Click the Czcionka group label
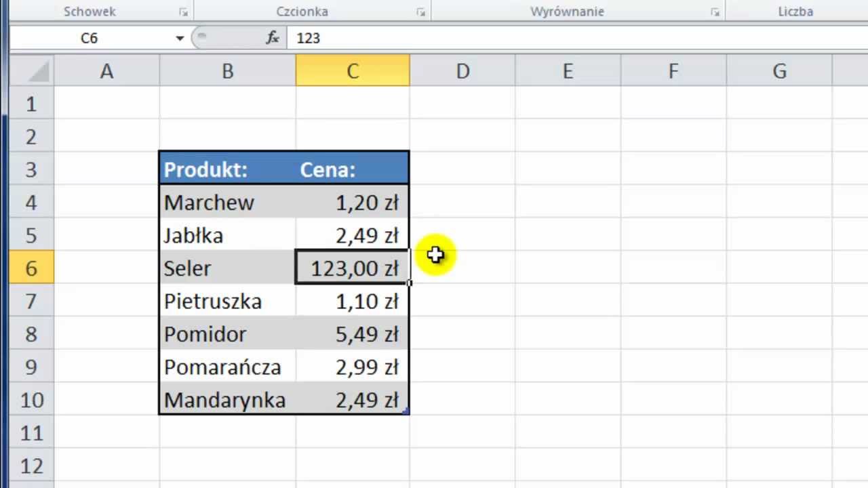The height and width of the screenshot is (488, 868). pyautogui.click(x=302, y=12)
